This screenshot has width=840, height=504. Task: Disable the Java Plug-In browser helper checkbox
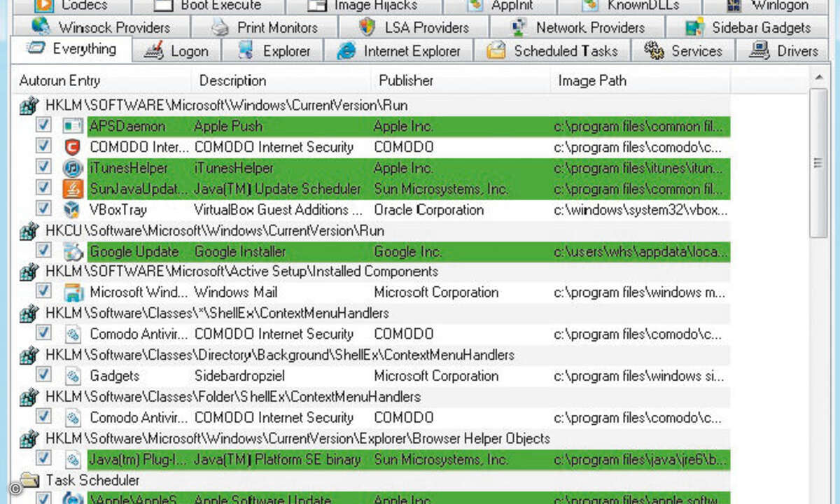(44, 458)
